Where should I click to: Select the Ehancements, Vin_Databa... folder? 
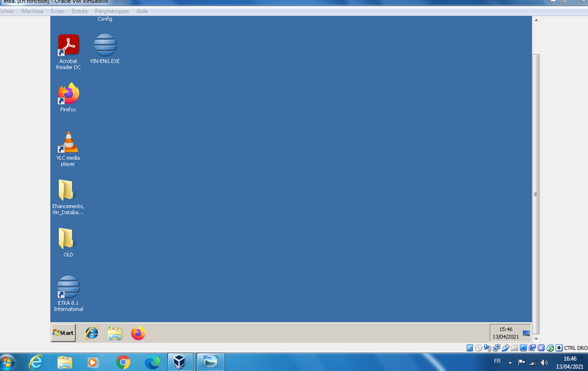pyautogui.click(x=68, y=197)
